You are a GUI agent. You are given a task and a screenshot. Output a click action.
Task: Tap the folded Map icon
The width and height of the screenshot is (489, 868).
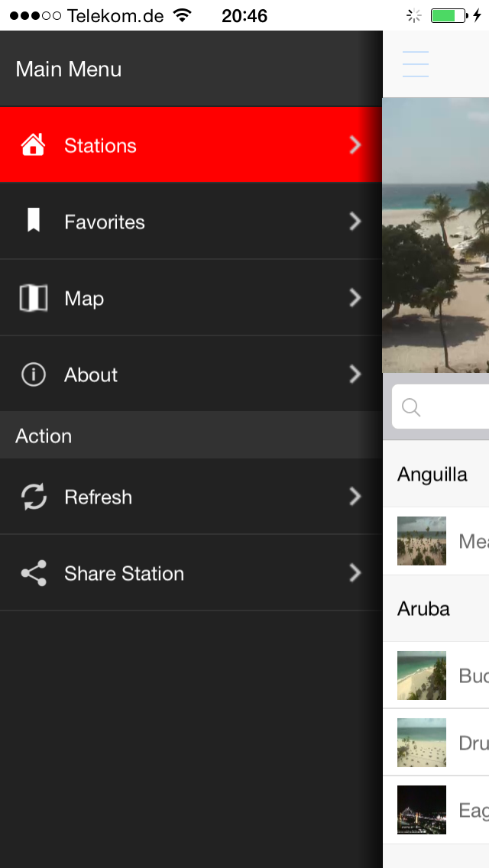click(33, 298)
